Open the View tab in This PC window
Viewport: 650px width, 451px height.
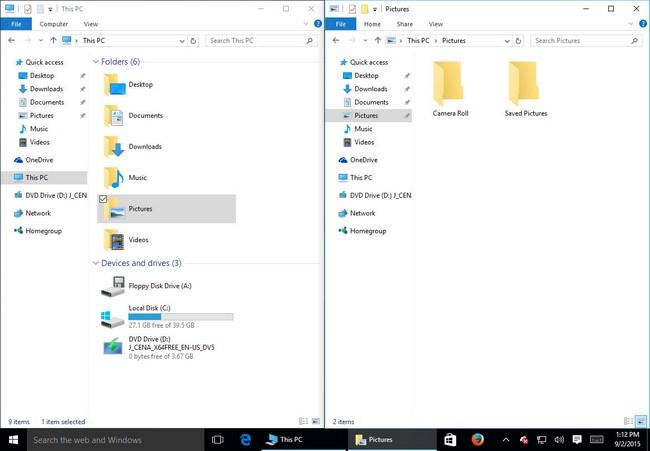(x=91, y=24)
